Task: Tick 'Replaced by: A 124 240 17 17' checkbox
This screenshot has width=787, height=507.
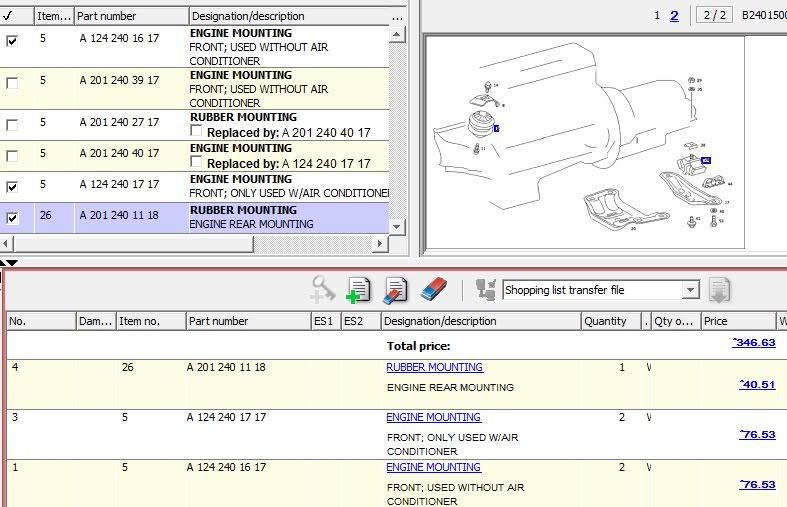Action: 196,162
